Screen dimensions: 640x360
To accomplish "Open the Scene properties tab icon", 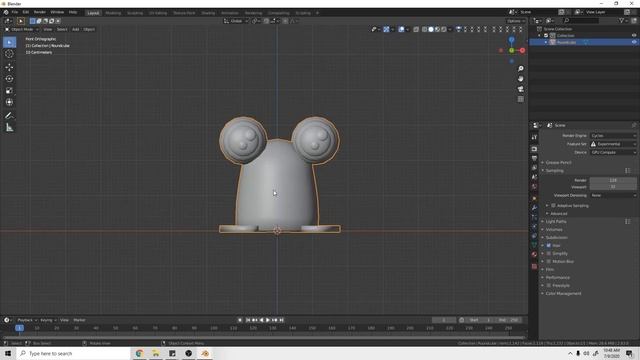I will pos(534,177).
